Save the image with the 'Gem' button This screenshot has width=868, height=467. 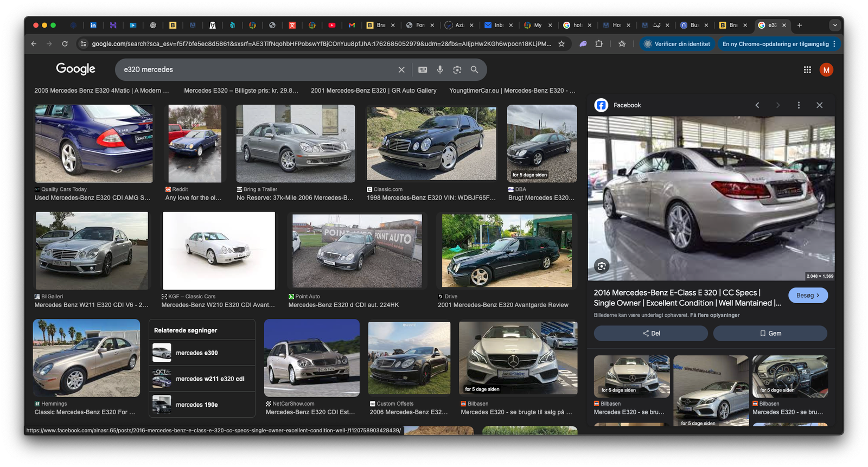tap(770, 334)
